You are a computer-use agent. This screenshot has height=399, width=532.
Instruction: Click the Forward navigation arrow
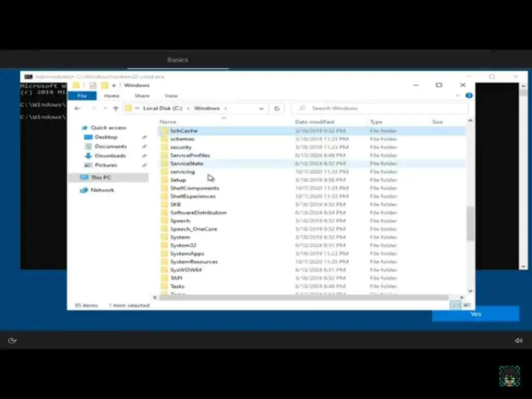click(94, 108)
